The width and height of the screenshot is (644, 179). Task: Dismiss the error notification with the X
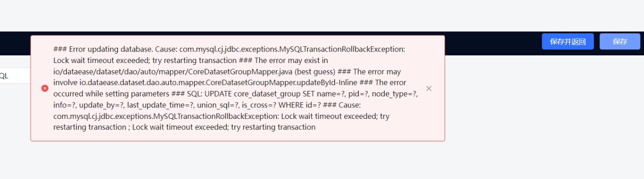(x=429, y=88)
